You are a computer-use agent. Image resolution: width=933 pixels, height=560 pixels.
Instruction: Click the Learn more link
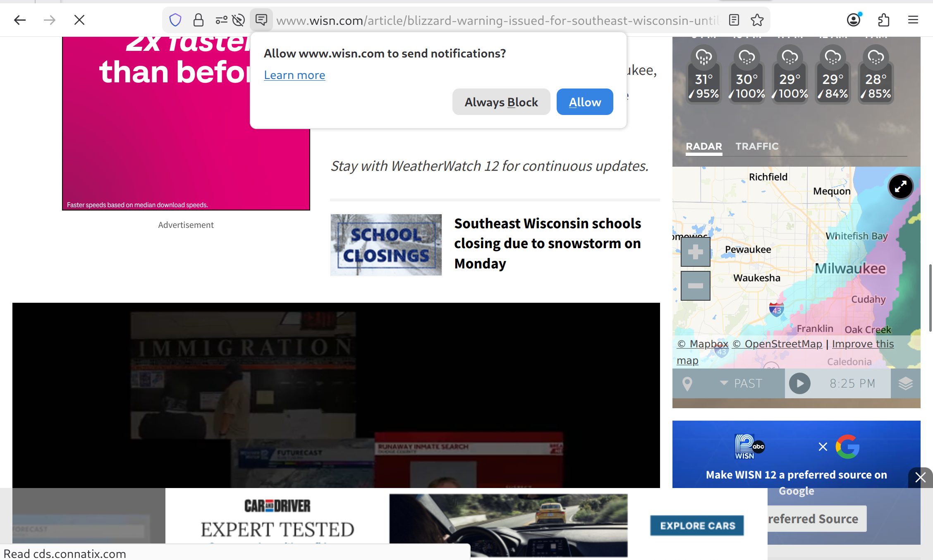point(294,75)
